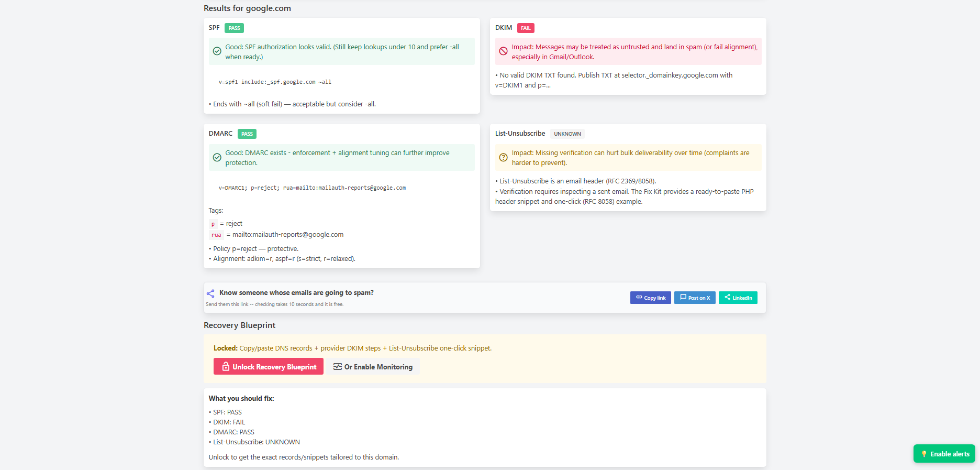Click the 'Recovery Blueprint' heading
The height and width of the screenshot is (470, 980).
(239, 325)
